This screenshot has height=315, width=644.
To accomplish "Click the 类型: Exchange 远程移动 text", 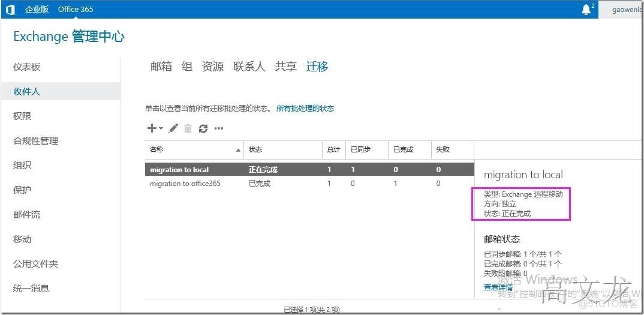I will [523, 194].
